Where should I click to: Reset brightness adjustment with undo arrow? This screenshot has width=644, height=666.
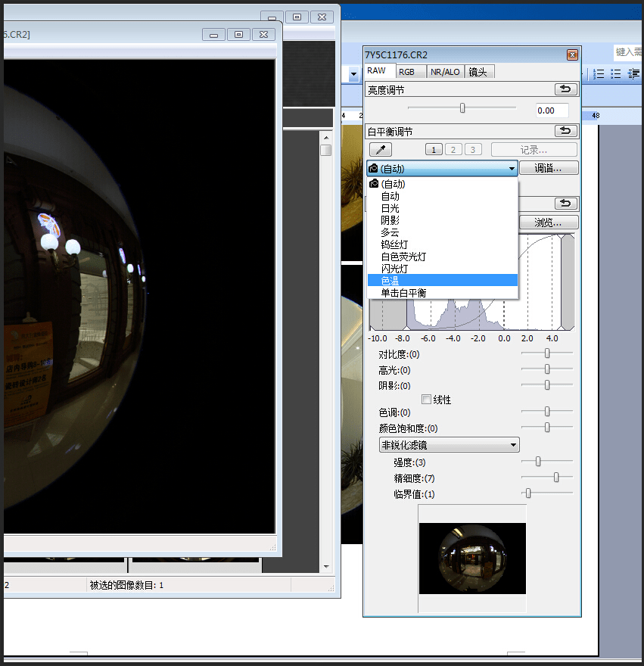point(565,89)
